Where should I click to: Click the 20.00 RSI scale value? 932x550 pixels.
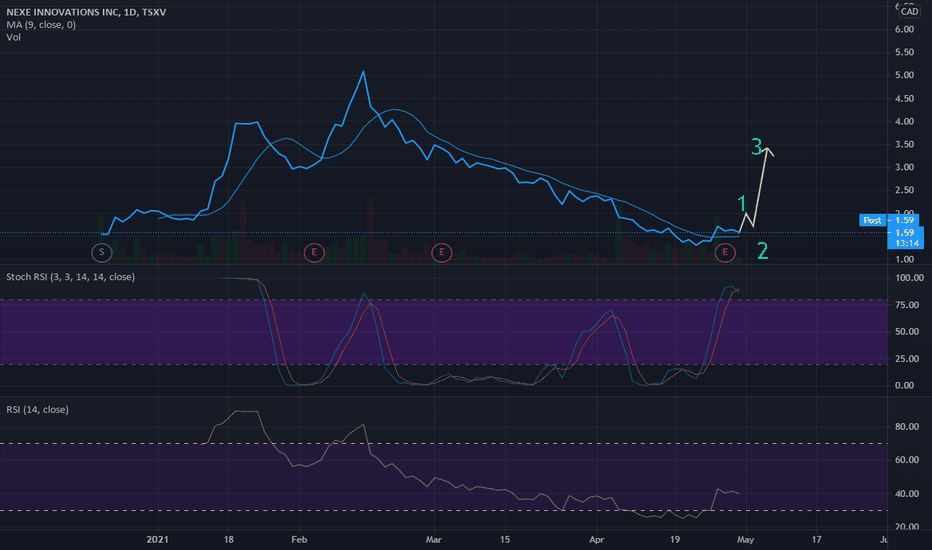(907, 527)
